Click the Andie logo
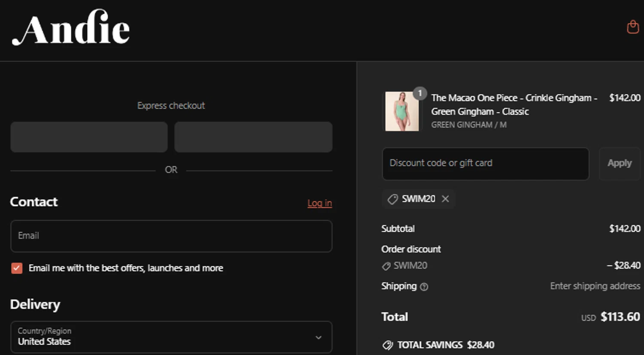Viewport: 644px width, 355px height. [71, 28]
